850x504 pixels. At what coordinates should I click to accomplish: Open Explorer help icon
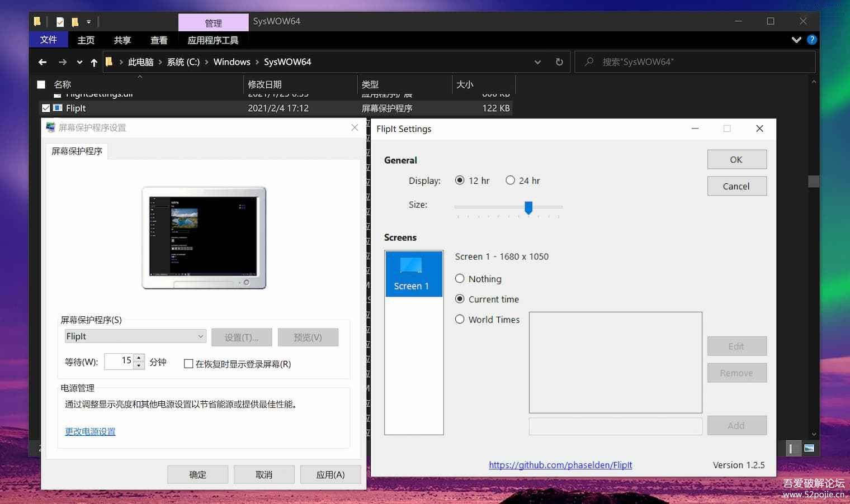812,40
